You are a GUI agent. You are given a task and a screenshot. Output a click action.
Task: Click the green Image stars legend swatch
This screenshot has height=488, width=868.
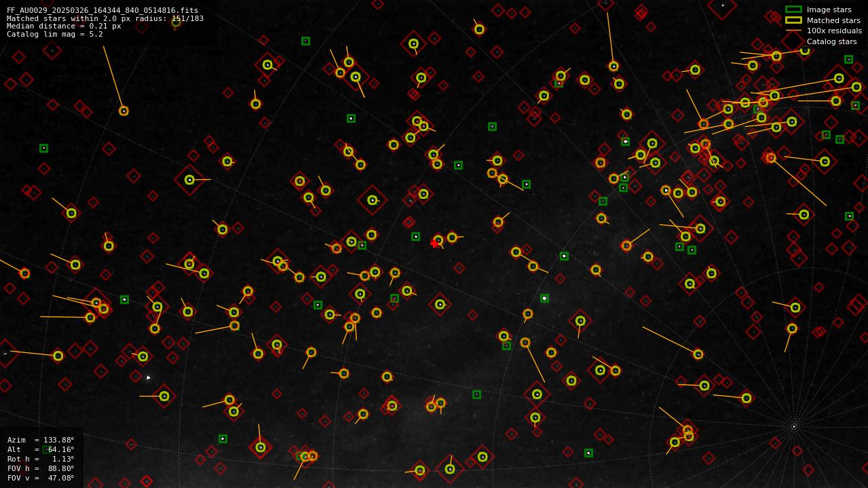pyautogui.click(x=793, y=10)
